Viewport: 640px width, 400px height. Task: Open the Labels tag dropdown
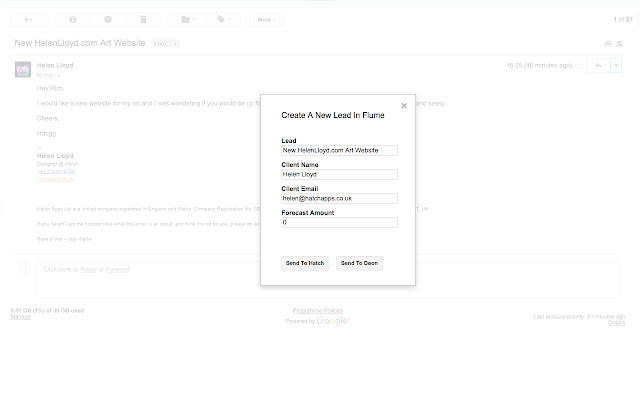(223, 20)
